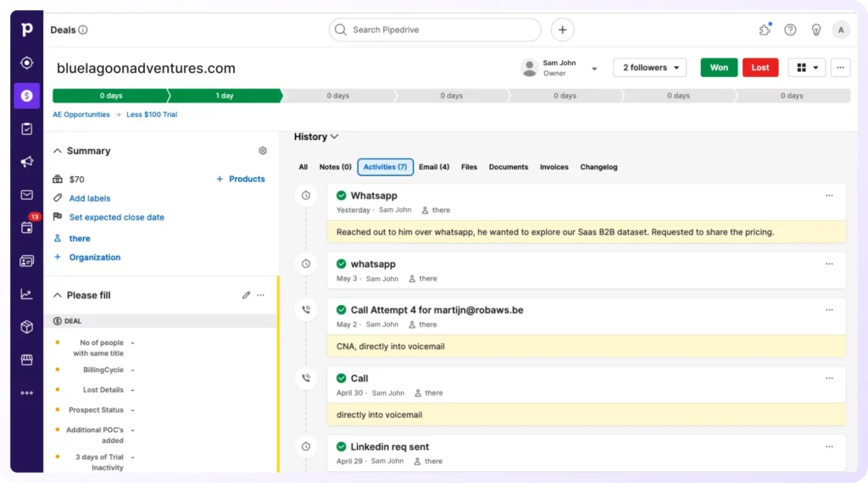Click Add labels link
This screenshot has width=868, height=483.
point(90,198)
